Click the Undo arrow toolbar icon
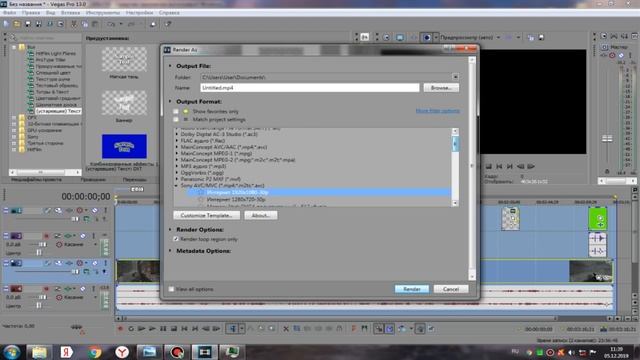Viewport: 640px width, 360px height. point(111,24)
